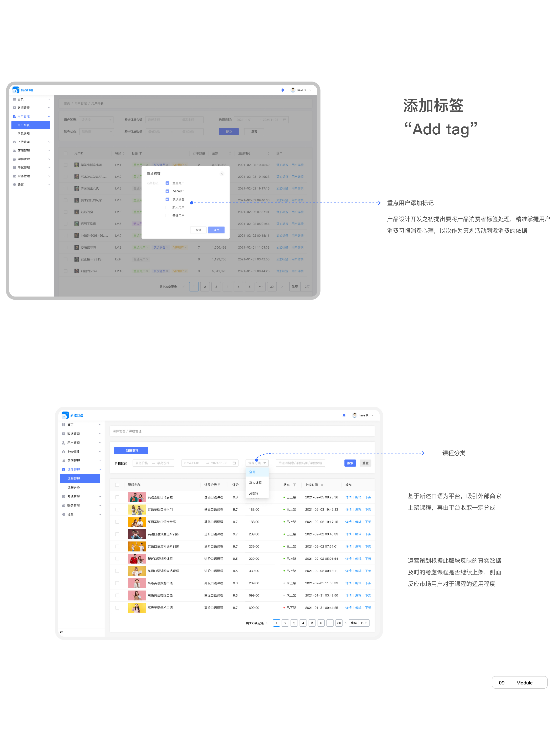Click the +新增课程 button
Image resolution: width=560 pixels, height=730 pixels.
[x=131, y=451]
